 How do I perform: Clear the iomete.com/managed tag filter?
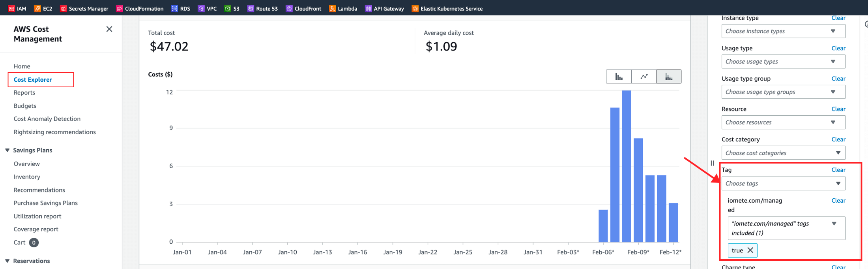[838, 201]
